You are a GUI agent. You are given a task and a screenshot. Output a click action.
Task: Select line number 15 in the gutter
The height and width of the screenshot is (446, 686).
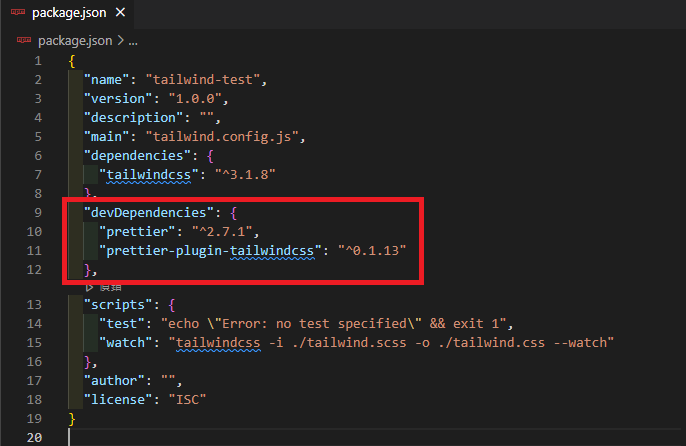34,343
